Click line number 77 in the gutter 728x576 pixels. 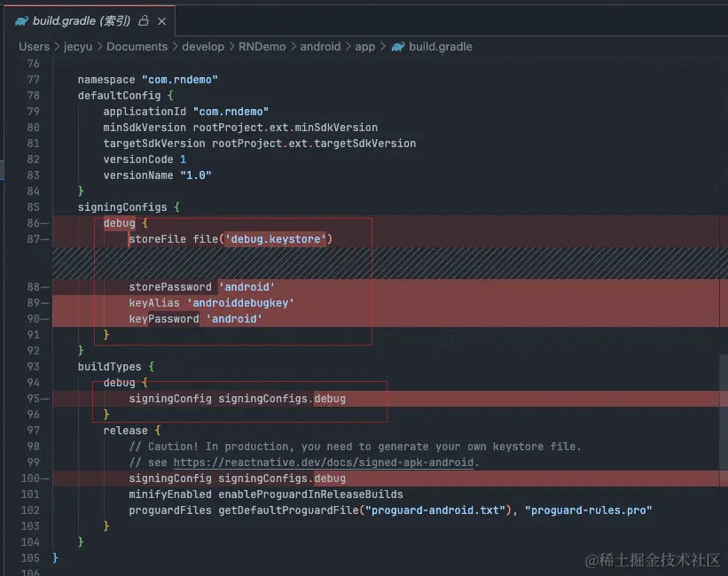coord(34,80)
